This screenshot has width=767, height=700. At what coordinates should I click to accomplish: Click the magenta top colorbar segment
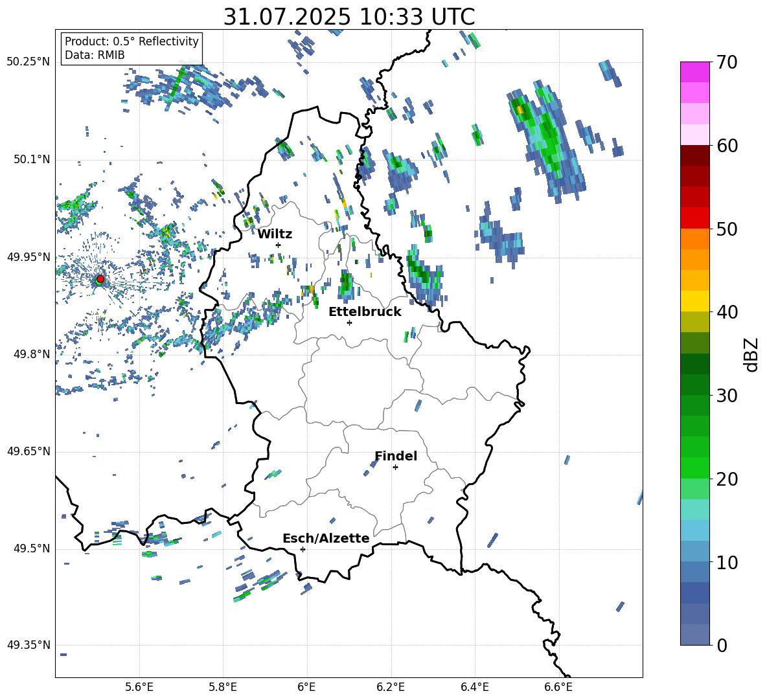point(694,72)
